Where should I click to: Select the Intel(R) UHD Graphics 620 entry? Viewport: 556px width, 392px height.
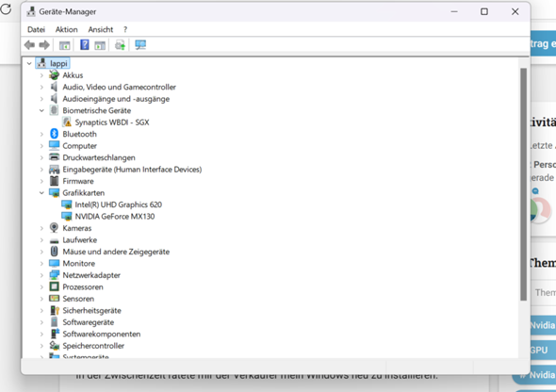(119, 204)
